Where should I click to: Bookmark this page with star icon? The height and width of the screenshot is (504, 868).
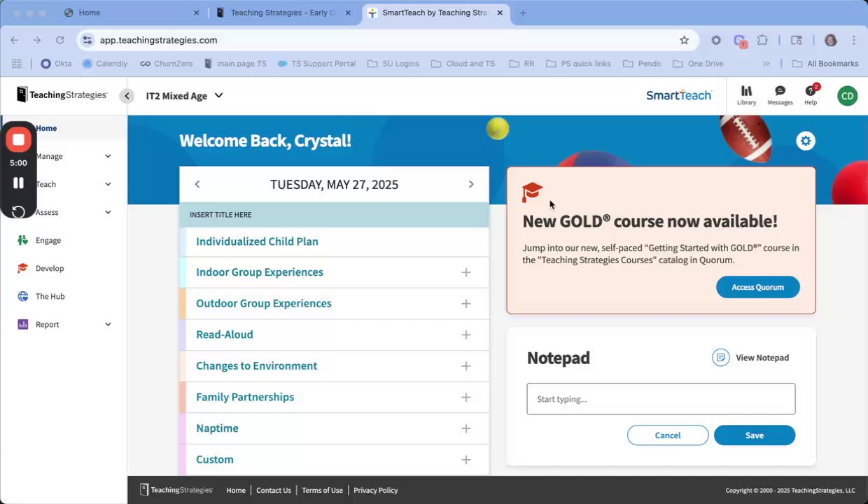click(684, 40)
